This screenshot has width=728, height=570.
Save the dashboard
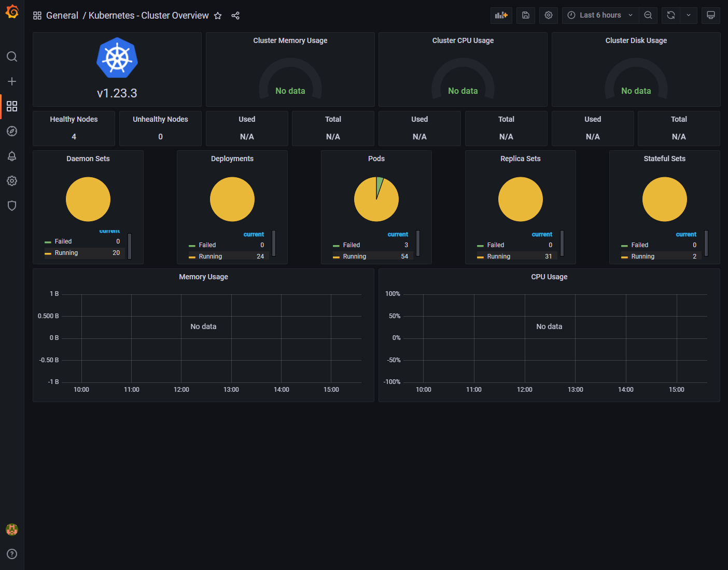coord(525,15)
